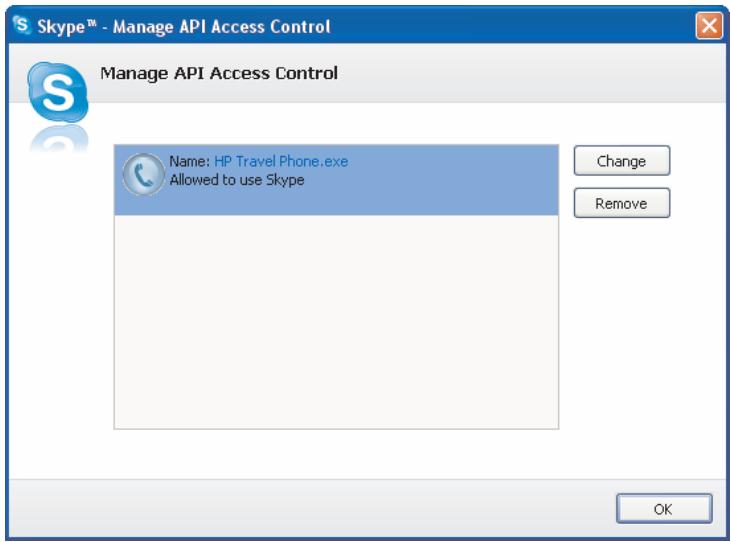Click the Skype logo in header
Screen dimensions: 731x542
coord(58,92)
